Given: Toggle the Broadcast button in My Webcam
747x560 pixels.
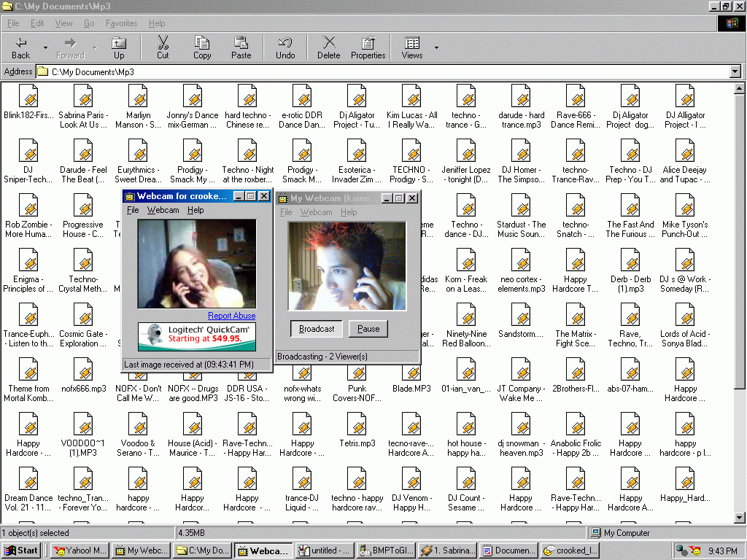Looking at the screenshot, I should (x=317, y=329).
